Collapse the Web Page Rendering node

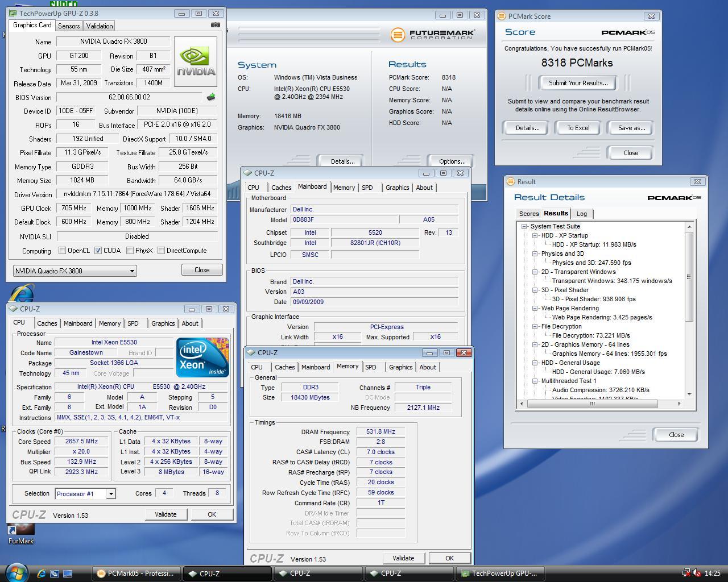coord(535,308)
